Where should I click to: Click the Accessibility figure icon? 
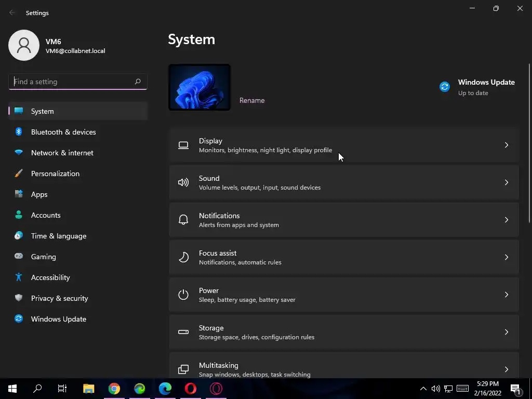tap(19, 277)
